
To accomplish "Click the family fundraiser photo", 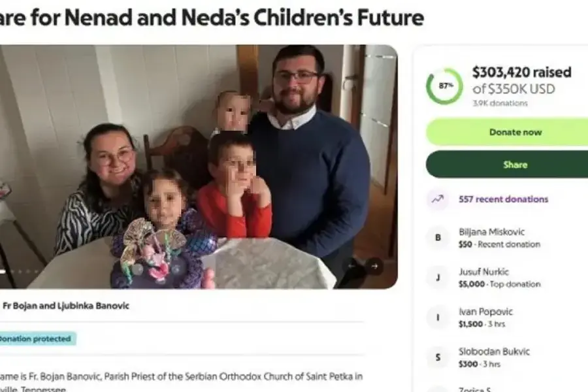I will click(x=196, y=163).
